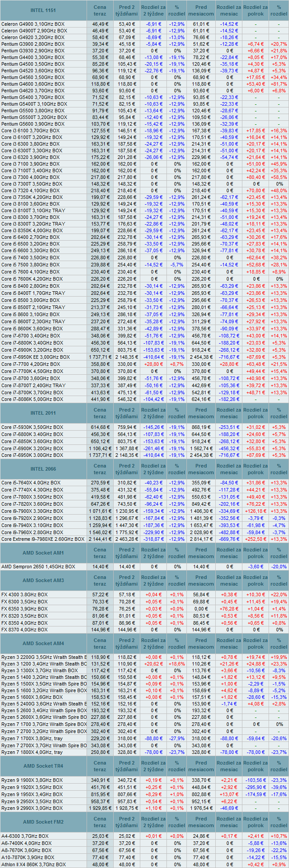Select Core i3 7350K 4,20GHz BOX name
The height and width of the screenshot is (868, 289).
(32, 197)
